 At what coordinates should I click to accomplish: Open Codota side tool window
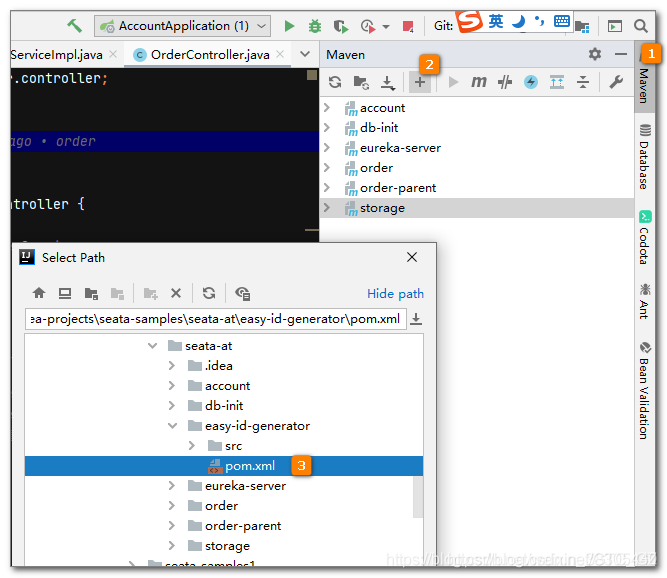(644, 237)
